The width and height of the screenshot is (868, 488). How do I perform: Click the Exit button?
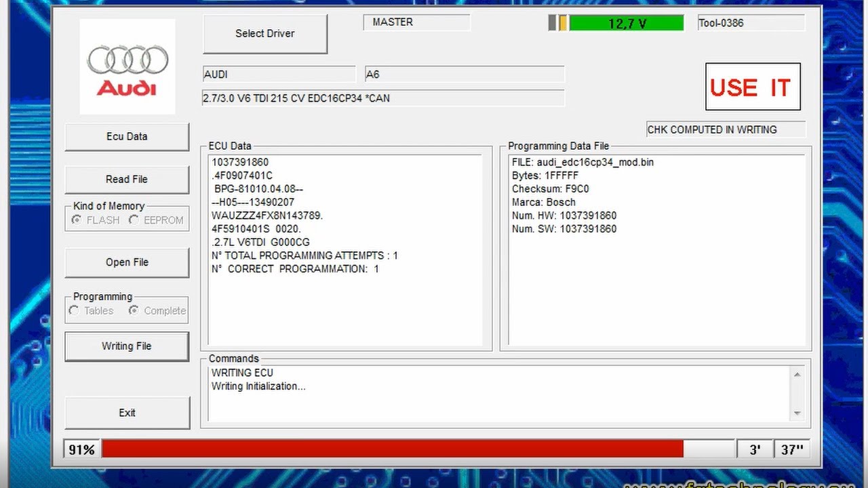(127, 413)
